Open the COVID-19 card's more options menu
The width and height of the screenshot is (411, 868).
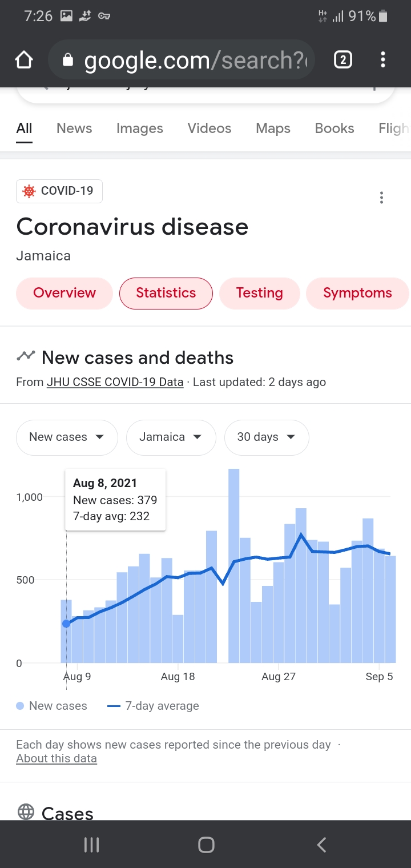(x=381, y=198)
